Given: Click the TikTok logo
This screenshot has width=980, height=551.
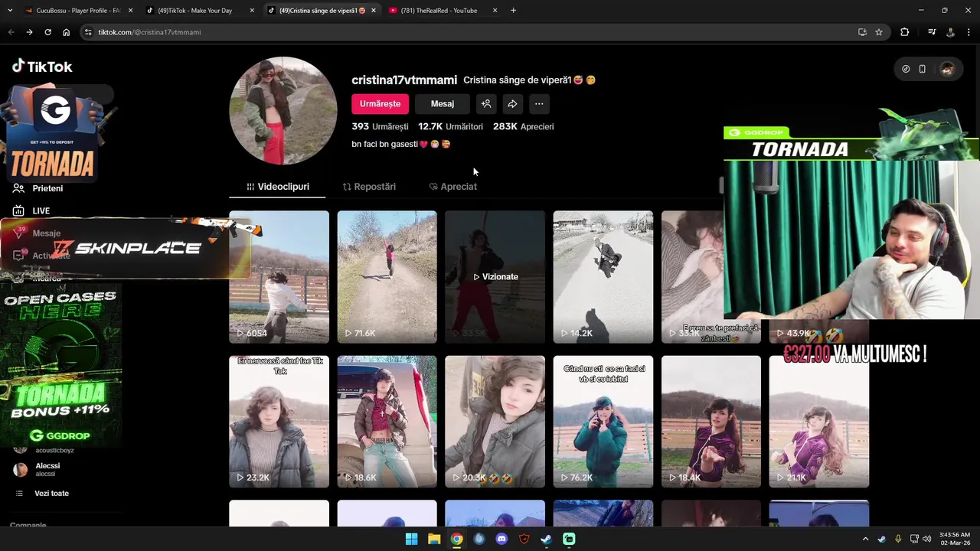Looking at the screenshot, I should coord(42,67).
